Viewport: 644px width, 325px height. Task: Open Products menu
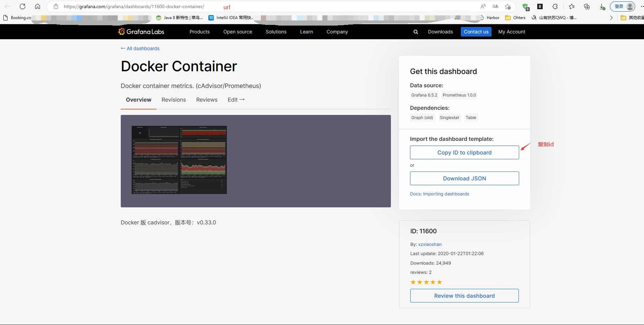[x=200, y=32]
